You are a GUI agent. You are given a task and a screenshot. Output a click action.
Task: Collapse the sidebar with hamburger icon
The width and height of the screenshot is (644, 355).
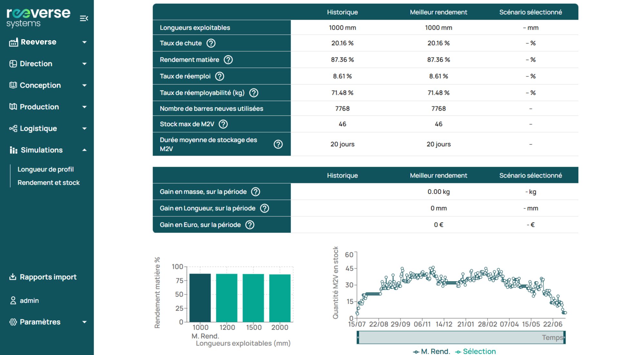(84, 18)
